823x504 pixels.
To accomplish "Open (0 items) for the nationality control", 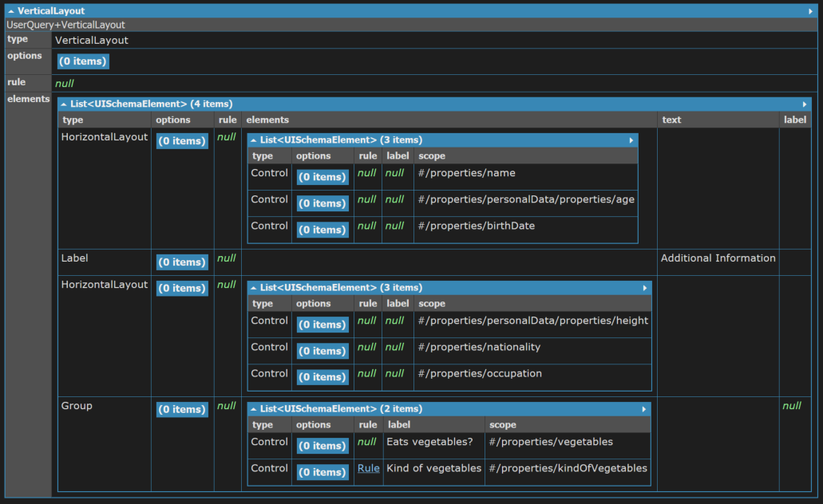I will 322,351.
